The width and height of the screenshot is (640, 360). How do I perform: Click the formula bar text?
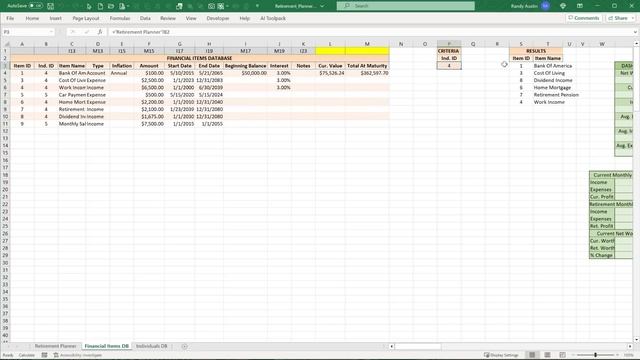coord(140,32)
